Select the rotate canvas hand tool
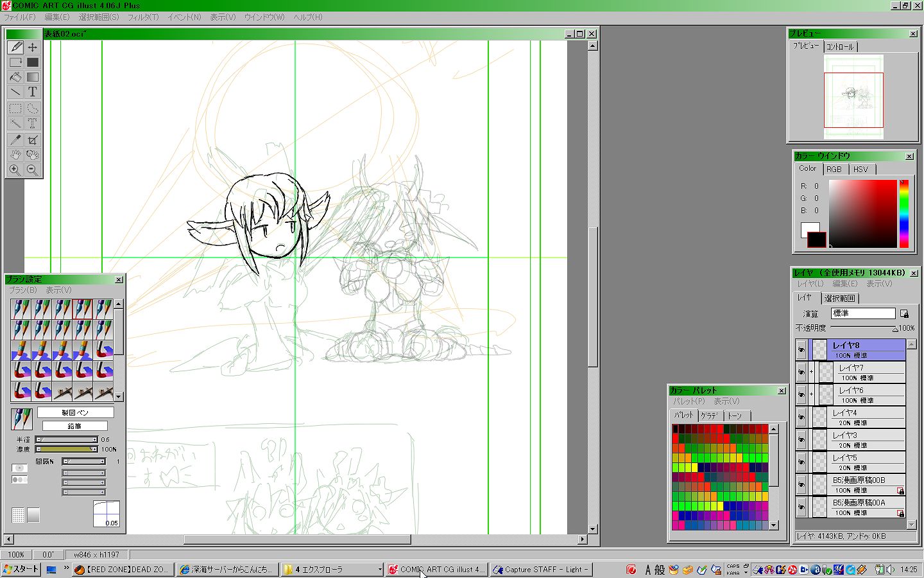Screen dimensions: 924x578 pyautogui.click(x=33, y=154)
